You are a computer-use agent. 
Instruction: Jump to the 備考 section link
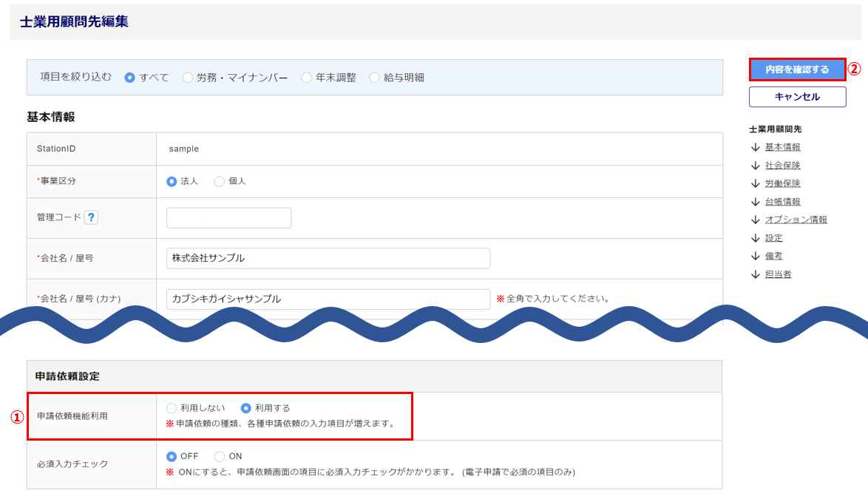773,256
